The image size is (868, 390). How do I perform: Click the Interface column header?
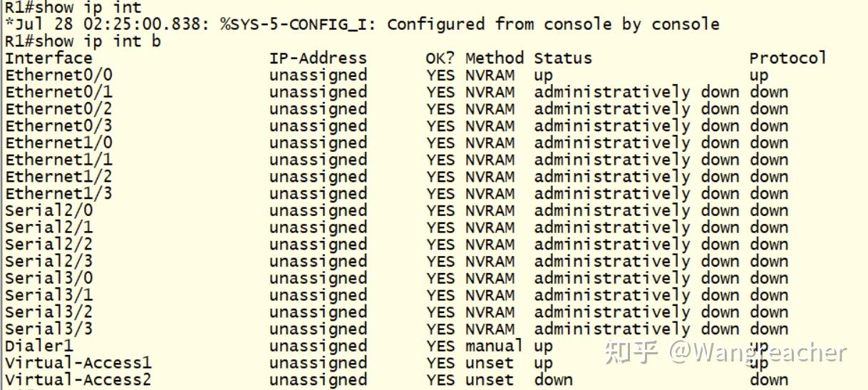click(x=48, y=58)
